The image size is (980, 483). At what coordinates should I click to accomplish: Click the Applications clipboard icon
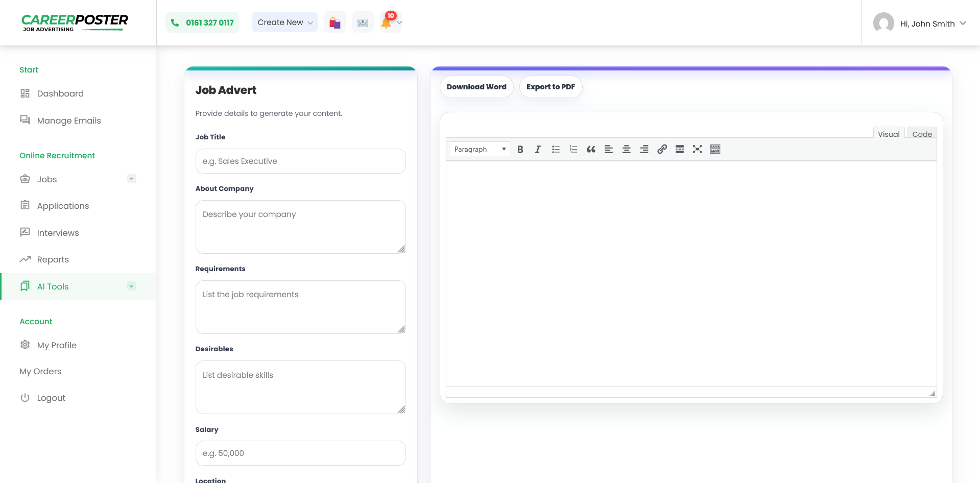pos(25,205)
